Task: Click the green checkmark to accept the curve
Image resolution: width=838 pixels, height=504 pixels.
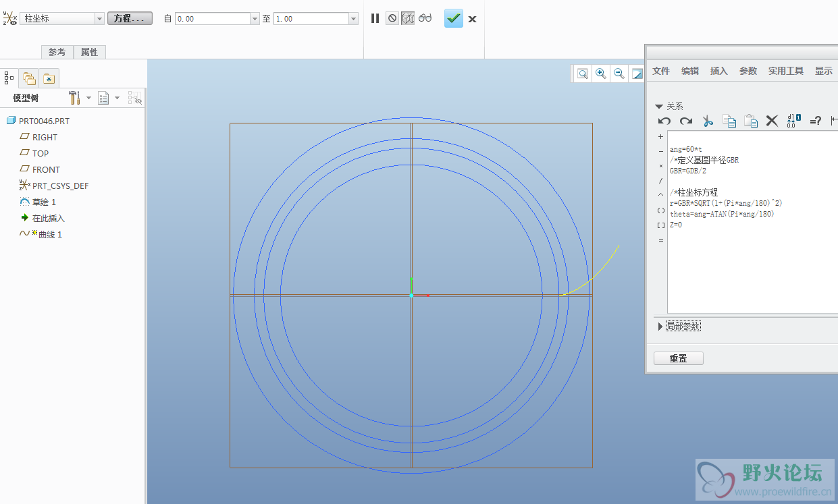Action: point(453,19)
